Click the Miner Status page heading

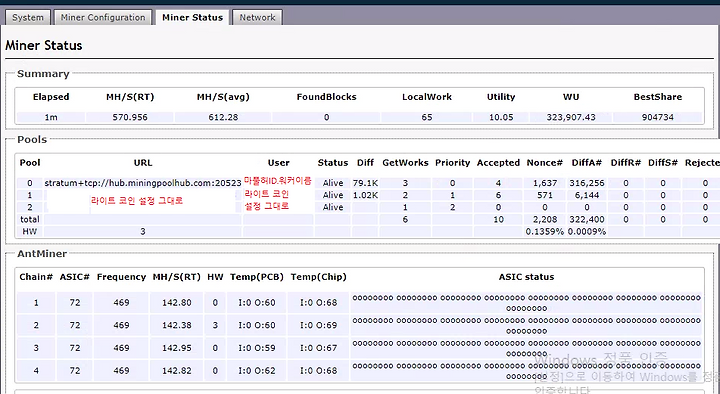point(44,45)
